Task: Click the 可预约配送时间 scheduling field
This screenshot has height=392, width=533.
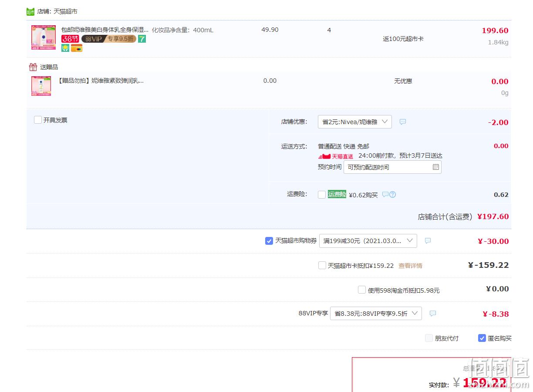Action: pos(392,167)
